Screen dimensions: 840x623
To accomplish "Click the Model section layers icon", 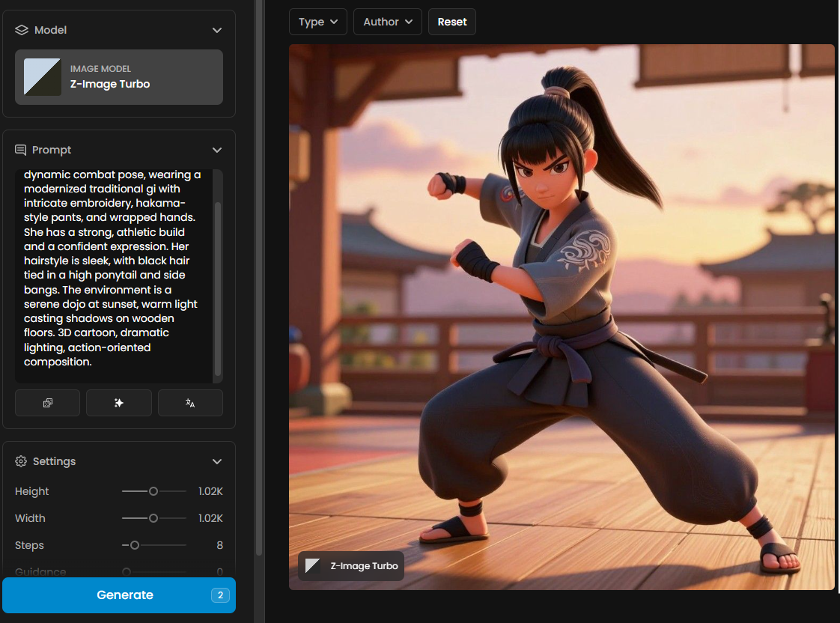I will pyautogui.click(x=21, y=30).
